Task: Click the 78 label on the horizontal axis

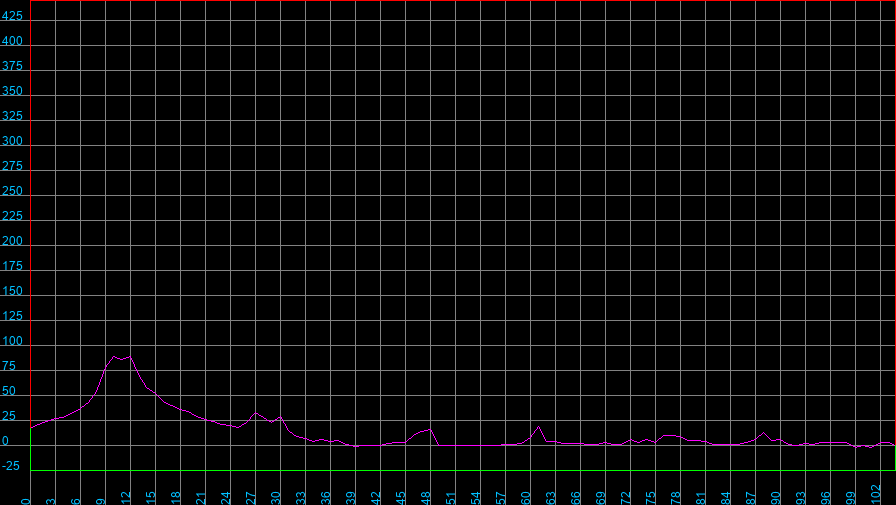Action: click(x=677, y=497)
